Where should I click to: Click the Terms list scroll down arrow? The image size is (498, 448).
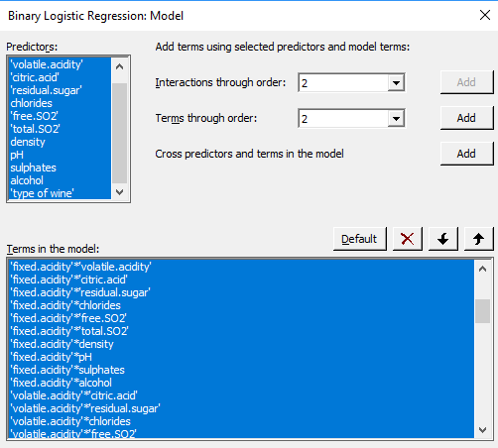point(482,430)
